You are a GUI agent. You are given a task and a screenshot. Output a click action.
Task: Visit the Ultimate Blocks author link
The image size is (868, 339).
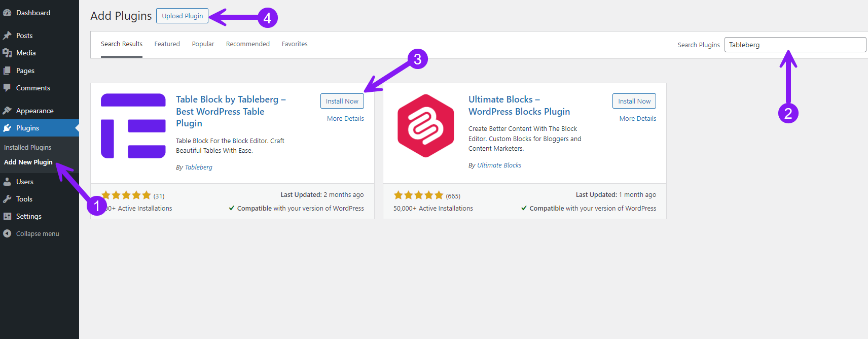[499, 165]
